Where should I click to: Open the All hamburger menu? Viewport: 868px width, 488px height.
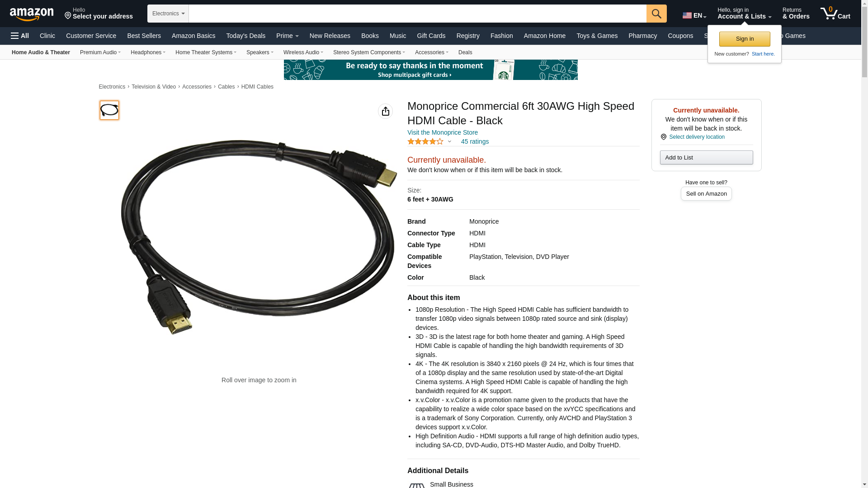[x=20, y=36]
